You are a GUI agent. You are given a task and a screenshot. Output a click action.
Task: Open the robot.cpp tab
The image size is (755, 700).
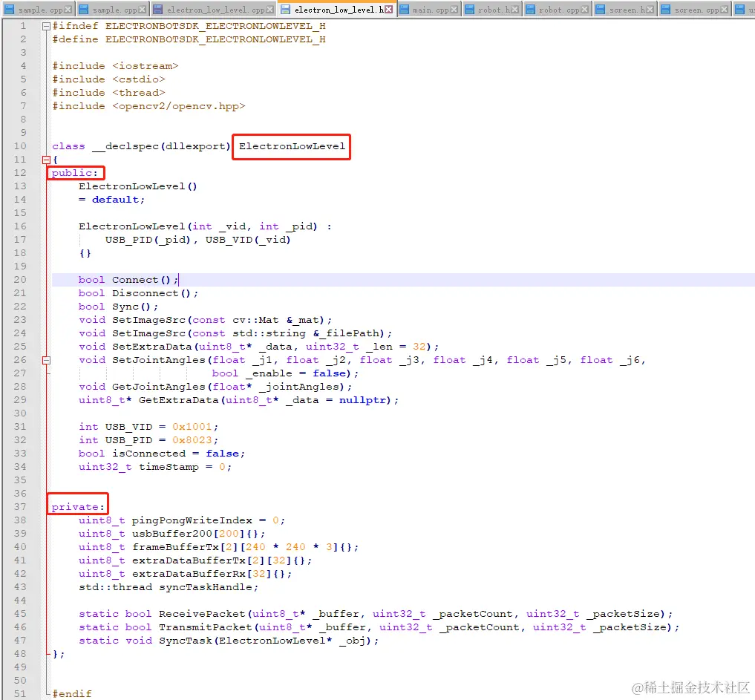click(x=558, y=10)
